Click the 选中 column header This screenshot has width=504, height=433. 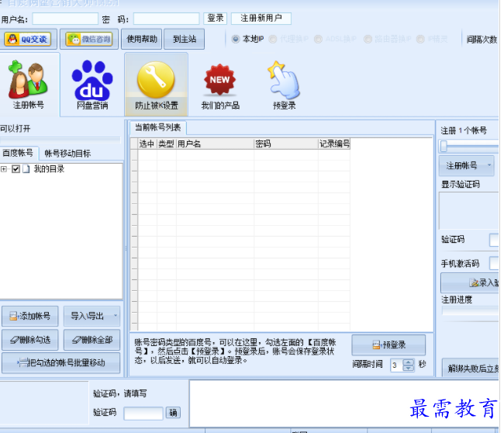pyautogui.click(x=147, y=144)
